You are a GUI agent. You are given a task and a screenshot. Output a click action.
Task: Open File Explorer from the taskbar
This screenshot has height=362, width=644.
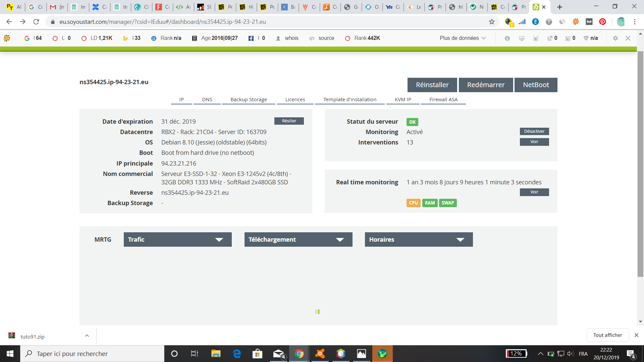[216, 354]
